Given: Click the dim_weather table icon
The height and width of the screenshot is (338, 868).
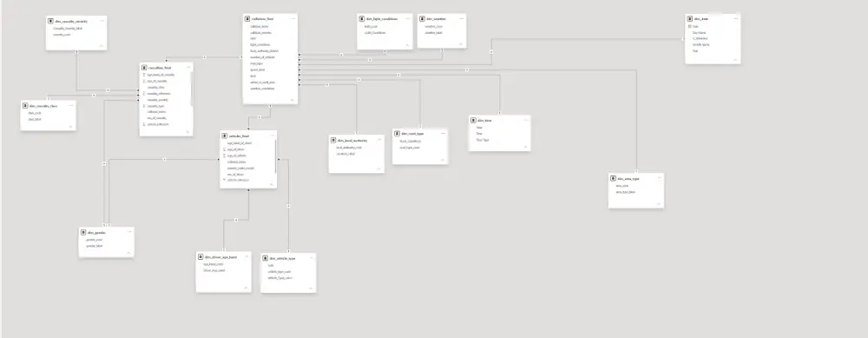Looking at the screenshot, I should [x=422, y=19].
